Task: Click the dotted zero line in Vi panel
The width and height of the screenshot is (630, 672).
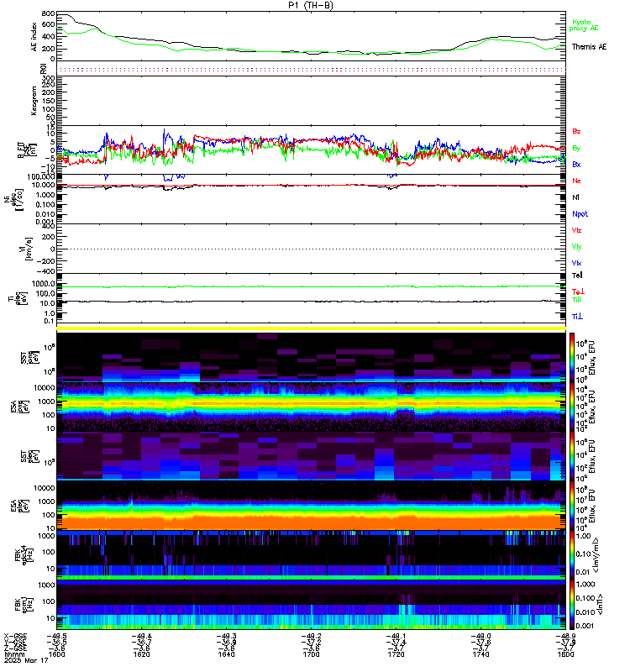Action: click(311, 249)
